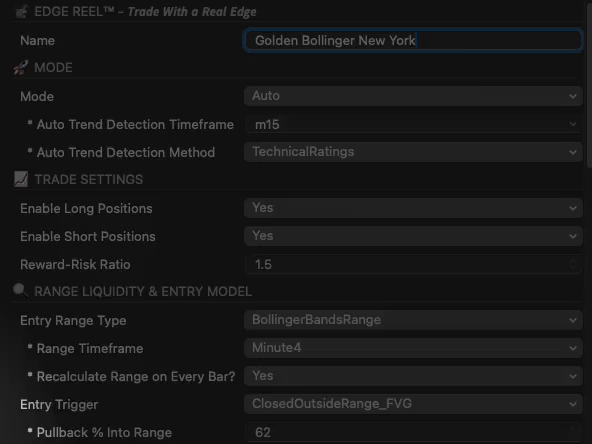
Task: Click the Name input field
Action: pyautogui.click(x=413, y=40)
